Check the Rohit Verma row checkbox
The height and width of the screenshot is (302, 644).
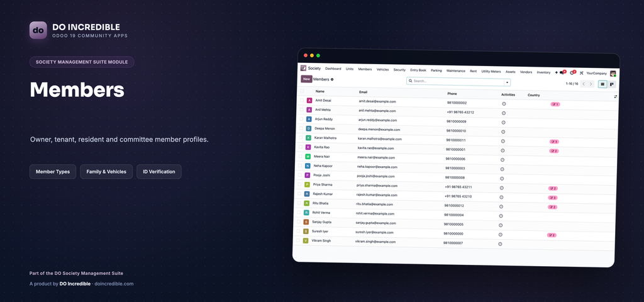tap(299, 213)
